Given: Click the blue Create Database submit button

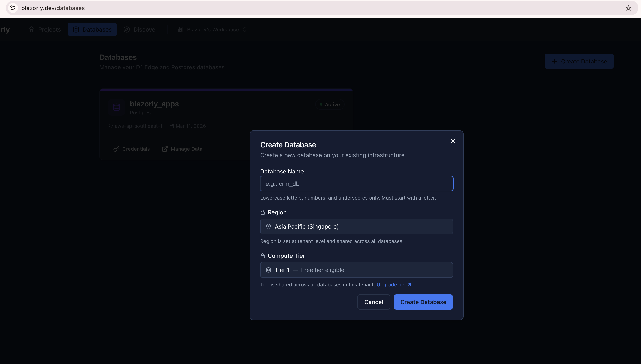Looking at the screenshot, I should pos(423,302).
